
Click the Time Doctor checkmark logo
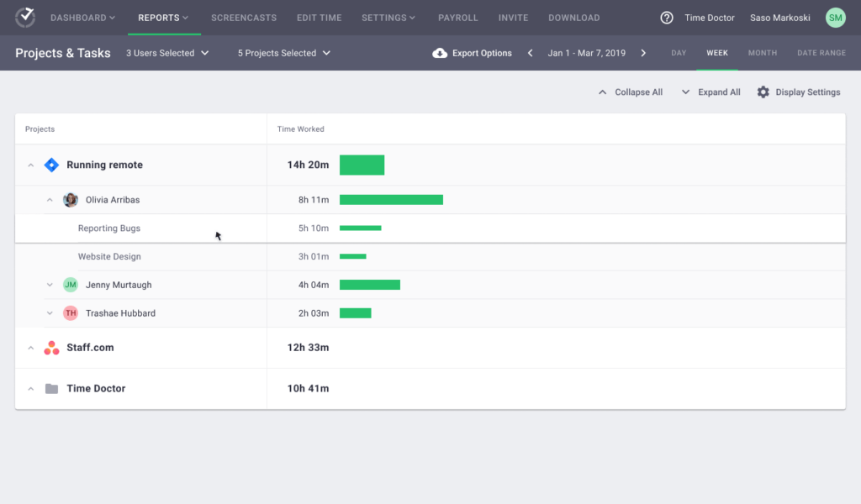pyautogui.click(x=25, y=17)
